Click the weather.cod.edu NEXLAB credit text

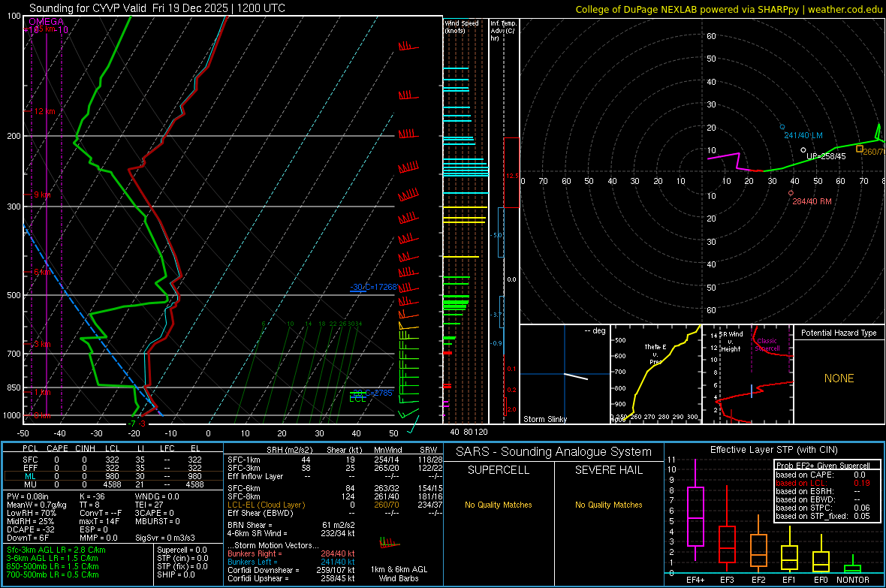click(x=728, y=9)
